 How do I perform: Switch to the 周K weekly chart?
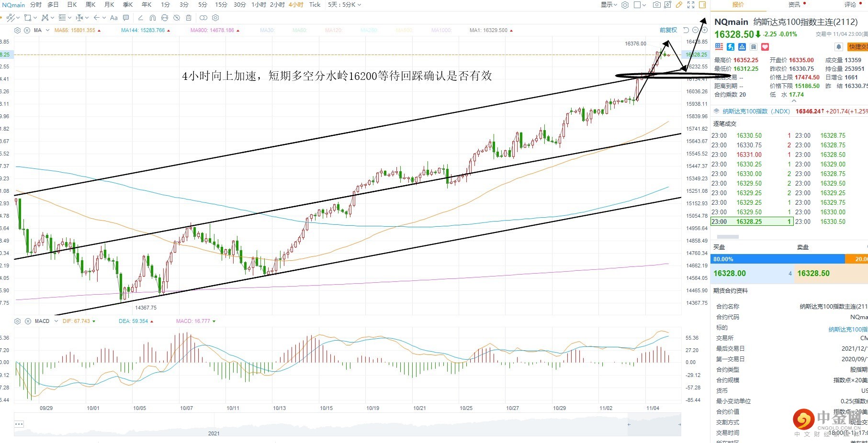pos(90,5)
